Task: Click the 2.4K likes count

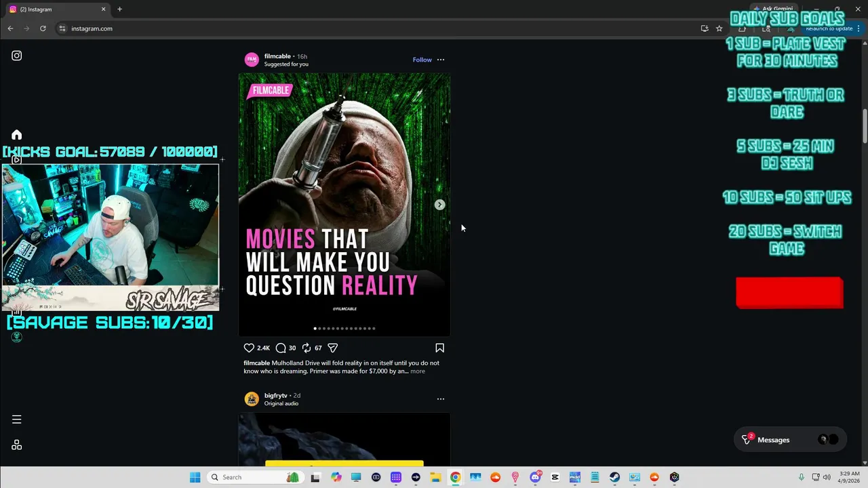Action: tap(263, 348)
